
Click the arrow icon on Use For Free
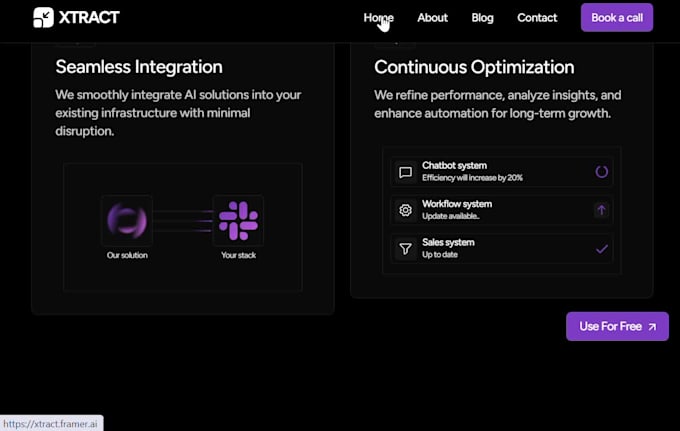coord(652,327)
